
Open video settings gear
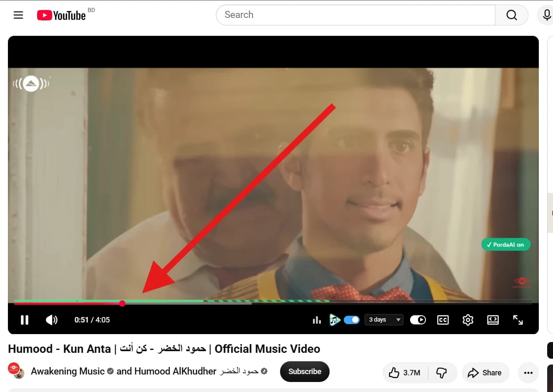coord(468,320)
